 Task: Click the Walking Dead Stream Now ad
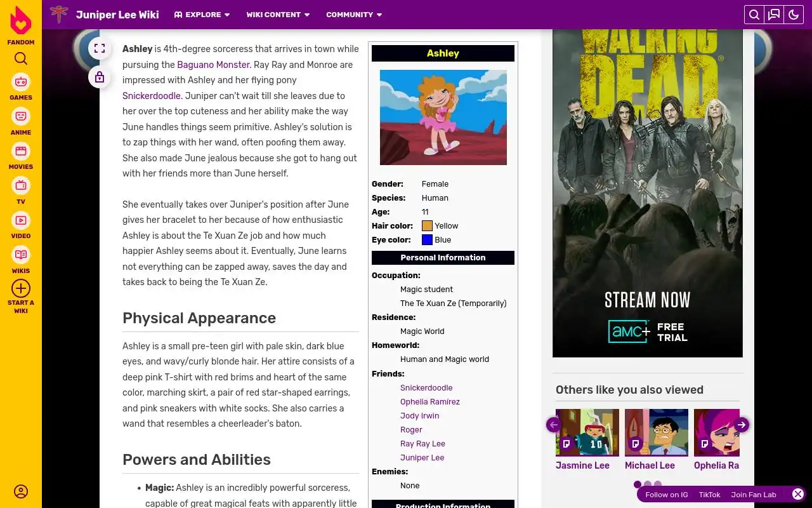(x=648, y=193)
